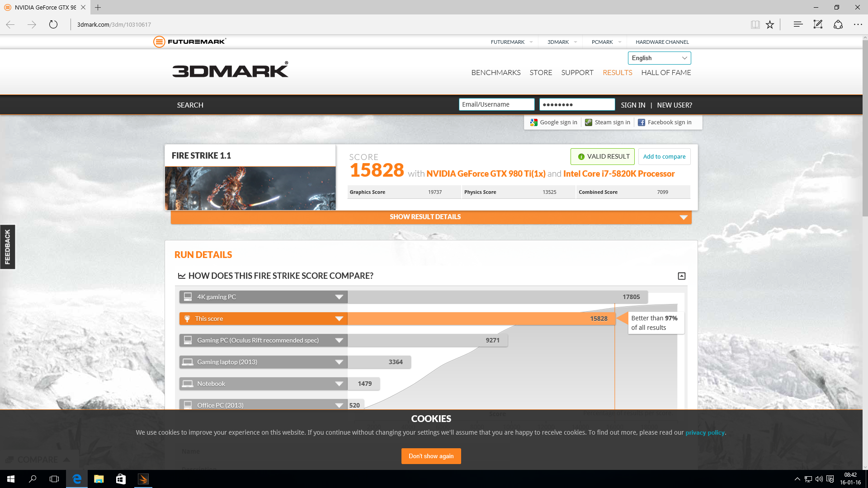Open File Explorer from the taskbar
Screen dimensions: 868x488
[99, 479]
